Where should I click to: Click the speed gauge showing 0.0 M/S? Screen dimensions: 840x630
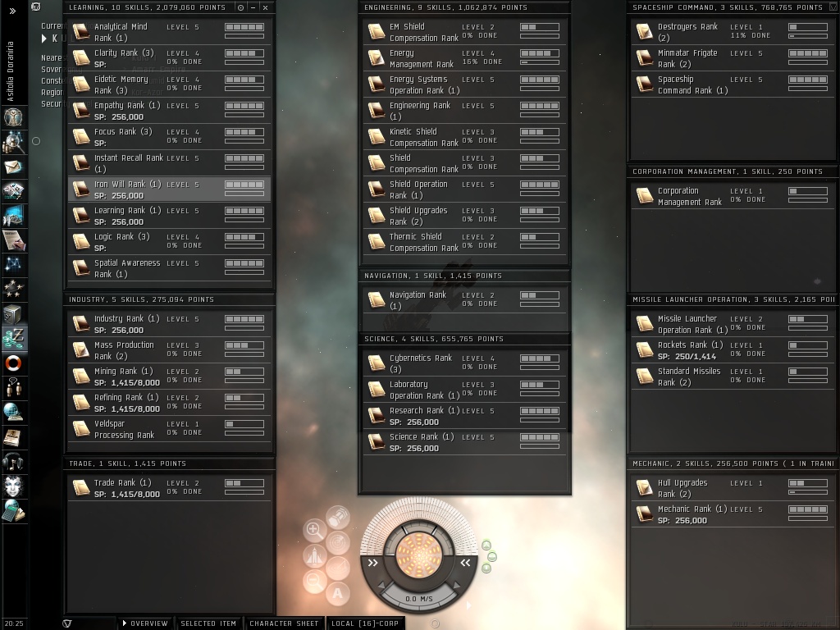419,599
